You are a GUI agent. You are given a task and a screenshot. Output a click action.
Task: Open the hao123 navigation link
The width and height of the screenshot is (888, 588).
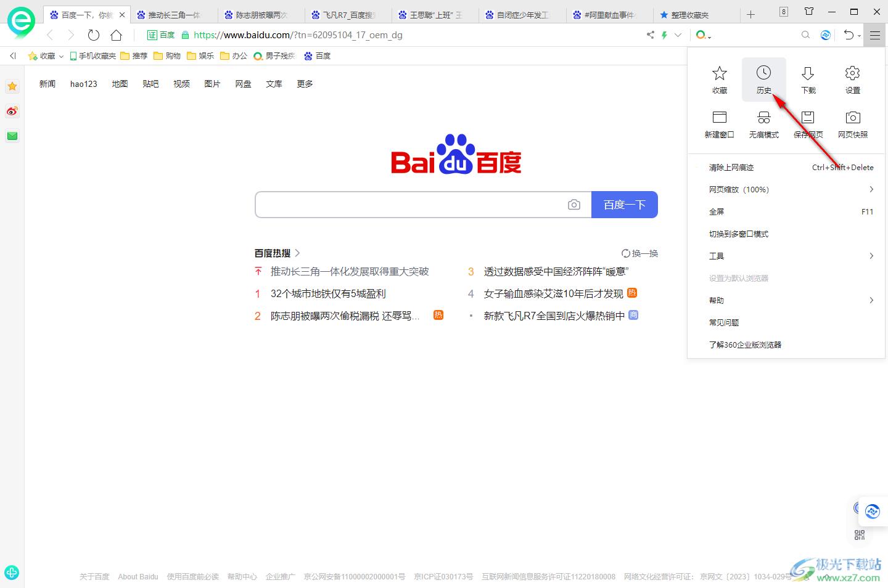point(84,84)
